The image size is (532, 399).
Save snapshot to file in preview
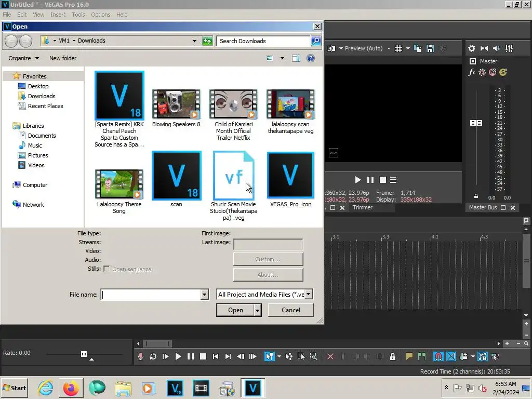(430, 48)
